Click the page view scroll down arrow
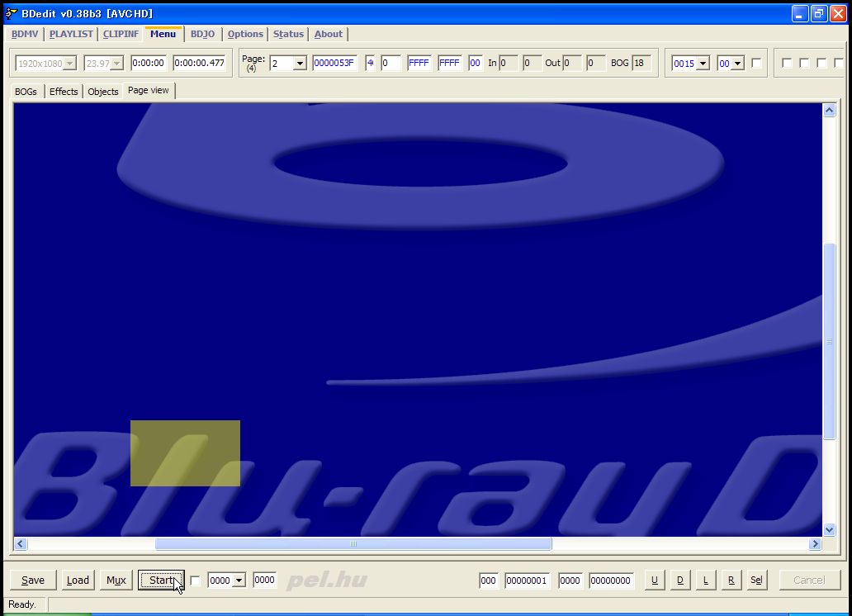 (829, 529)
